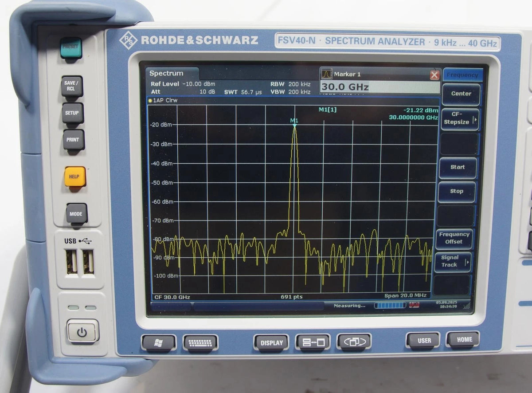The width and height of the screenshot is (532, 393).
Task: Tap the CF 30.0 GHz label
Action: point(172,297)
